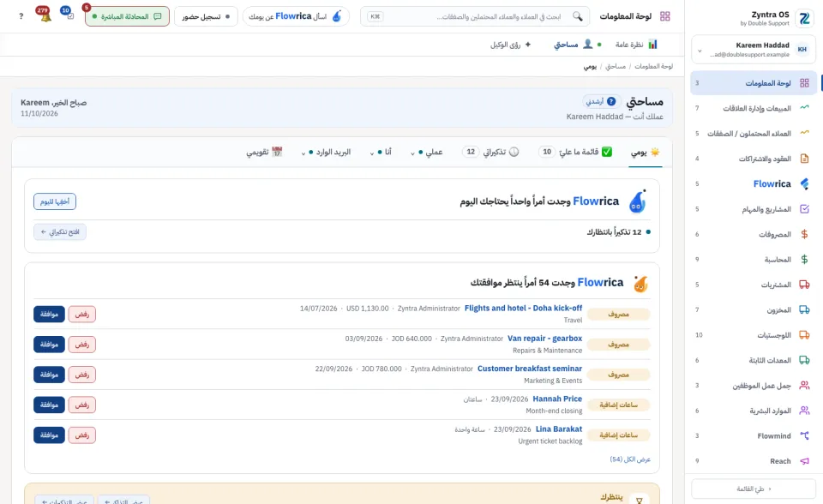This screenshot has height=504, width=823.
Task: Open المبيعات وإدارة العلاقات sidebar item
Action: 754,108
